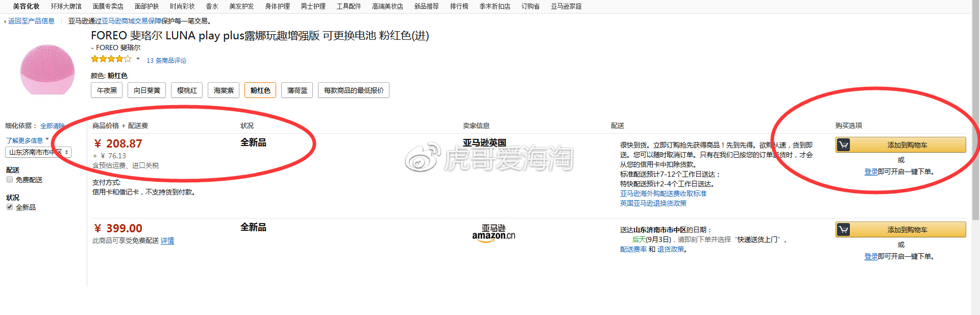Choose the 薄荷蓝 color variant

tap(297, 90)
